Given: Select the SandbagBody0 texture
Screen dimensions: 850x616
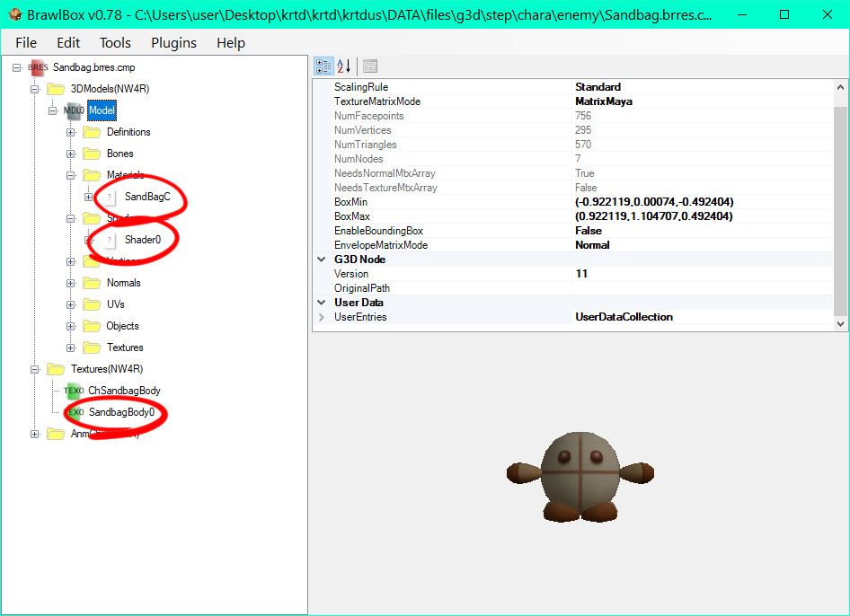Looking at the screenshot, I should pyautogui.click(x=121, y=412).
